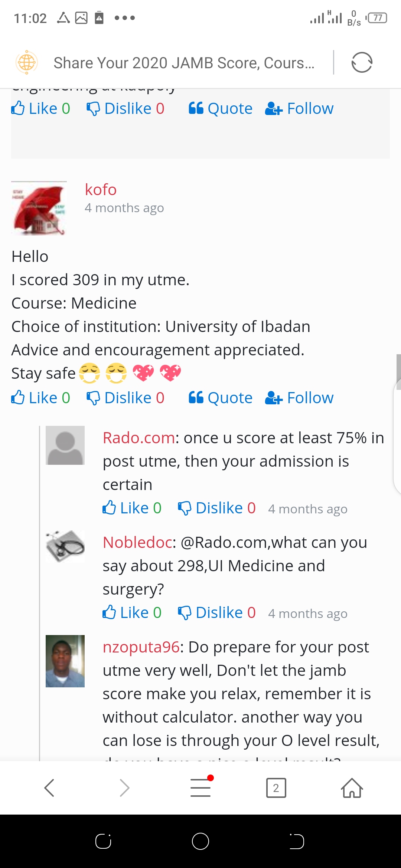The height and width of the screenshot is (868, 401).
Task: Open the tabs switcher showing 2
Action: pyautogui.click(x=276, y=788)
